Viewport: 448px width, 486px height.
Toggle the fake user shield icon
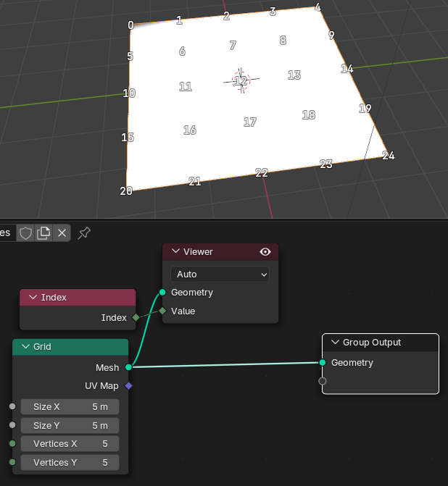[x=25, y=232]
